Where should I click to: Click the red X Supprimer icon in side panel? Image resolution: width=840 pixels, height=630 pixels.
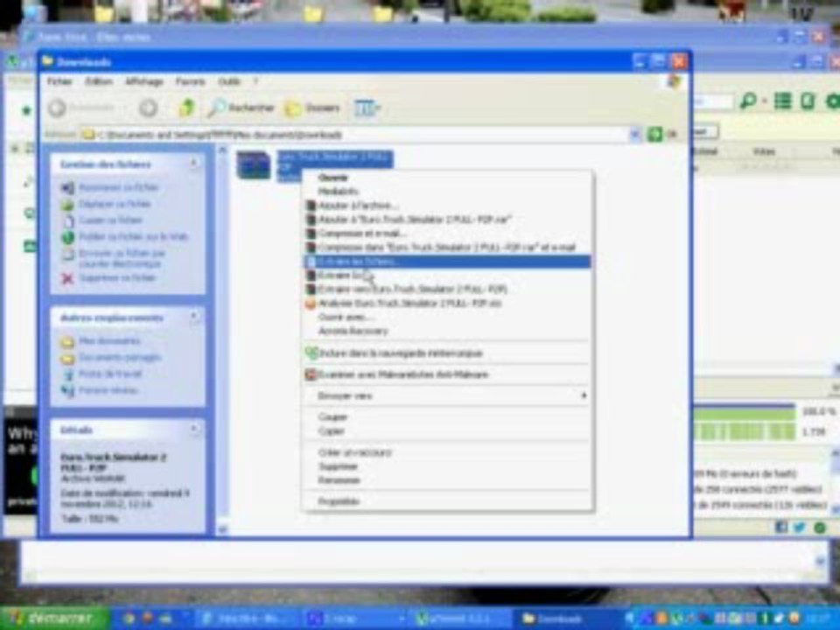(x=67, y=278)
